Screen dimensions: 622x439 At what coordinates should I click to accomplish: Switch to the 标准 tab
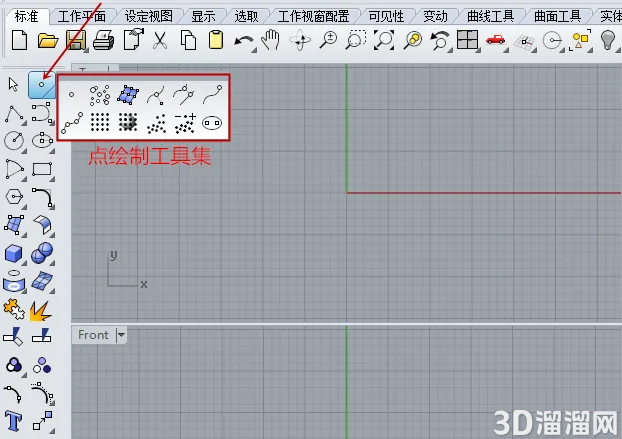click(27, 16)
